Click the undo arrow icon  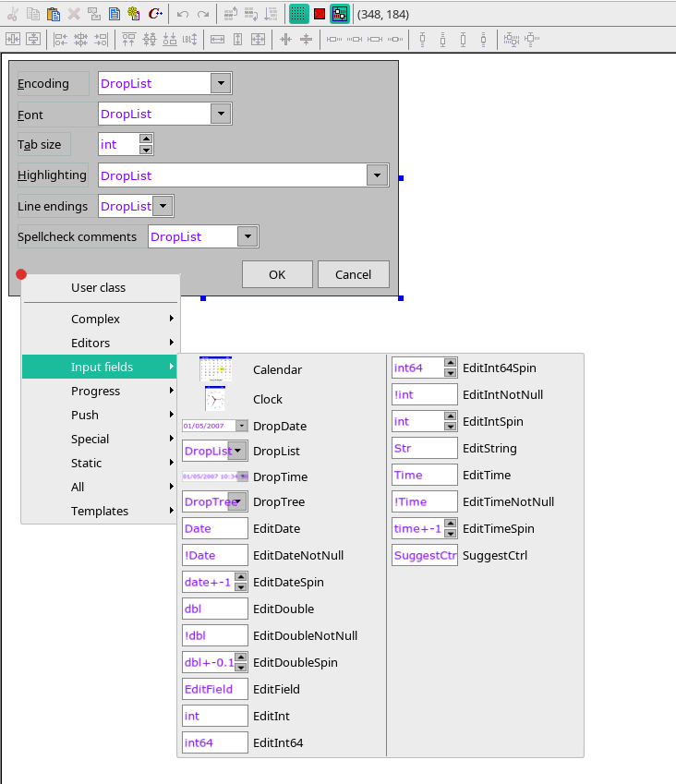[x=183, y=14]
